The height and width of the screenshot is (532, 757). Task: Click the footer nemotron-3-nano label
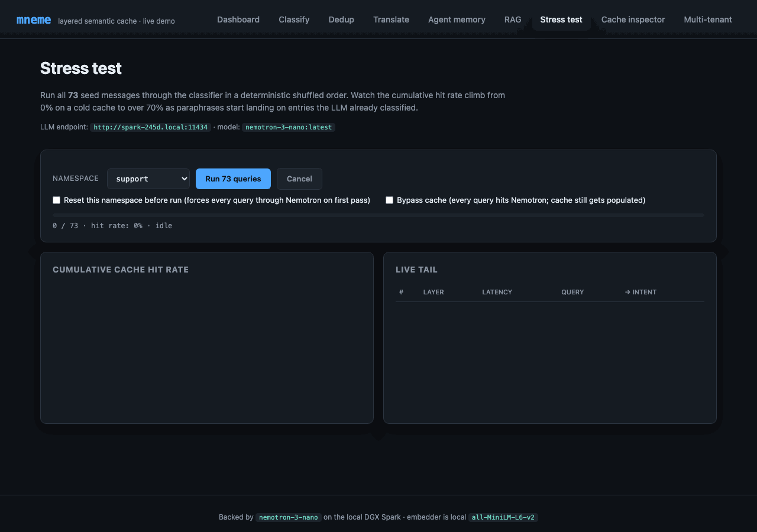point(289,517)
